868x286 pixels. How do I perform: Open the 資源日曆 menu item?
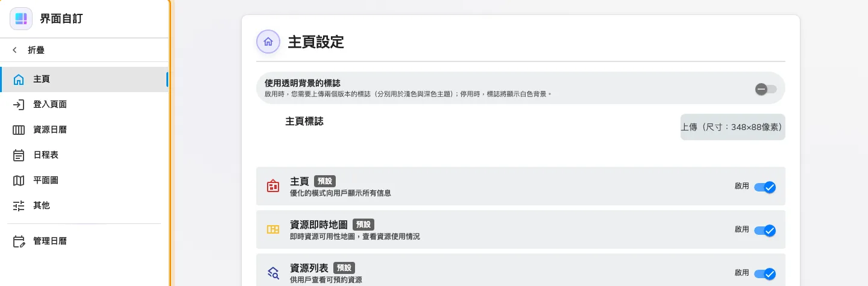click(x=84, y=130)
